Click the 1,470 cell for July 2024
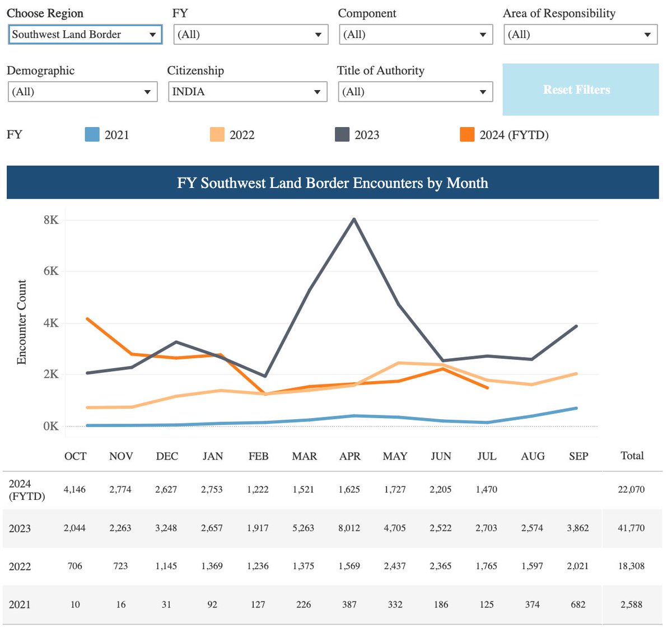This screenshot has height=628, width=672. [486, 489]
